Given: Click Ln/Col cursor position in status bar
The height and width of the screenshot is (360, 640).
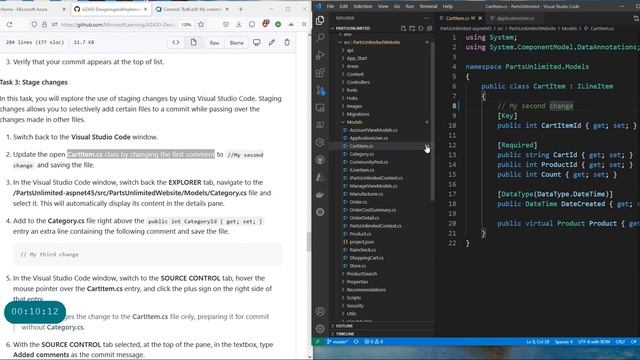Looking at the screenshot, I should pos(537,342).
